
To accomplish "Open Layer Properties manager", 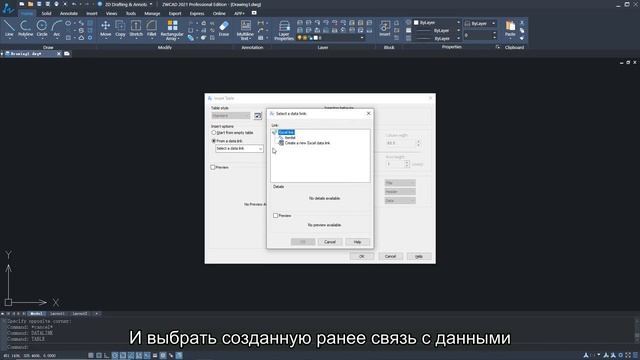I will [x=284, y=30].
